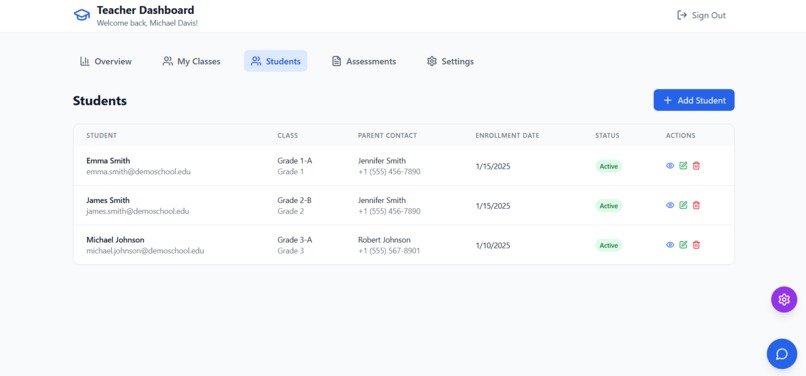Click the Students page heading
Screen dimensions: 806x376
tap(100, 101)
